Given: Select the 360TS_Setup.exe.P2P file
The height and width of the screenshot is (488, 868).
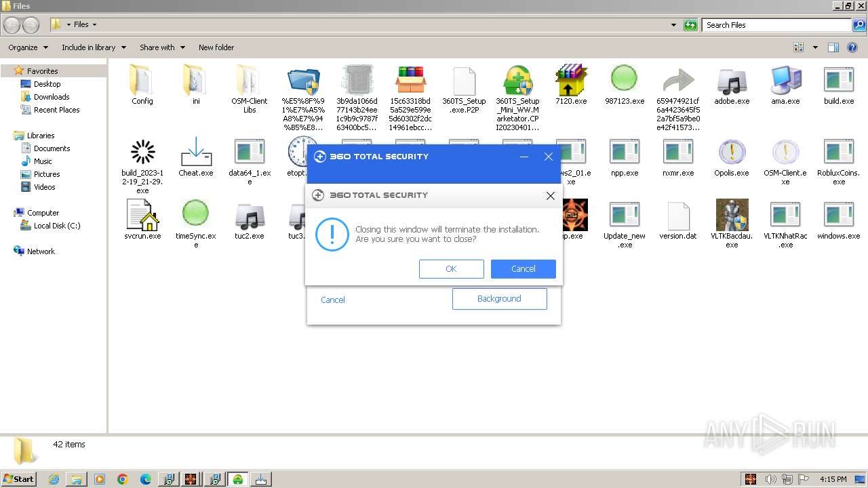Looking at the screenshot, I should [x=464, y=89].
